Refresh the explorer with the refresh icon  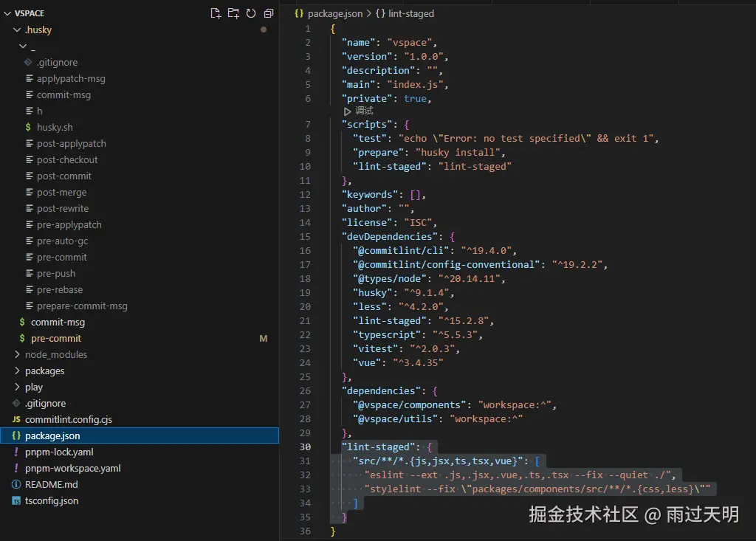click(251, 13)
